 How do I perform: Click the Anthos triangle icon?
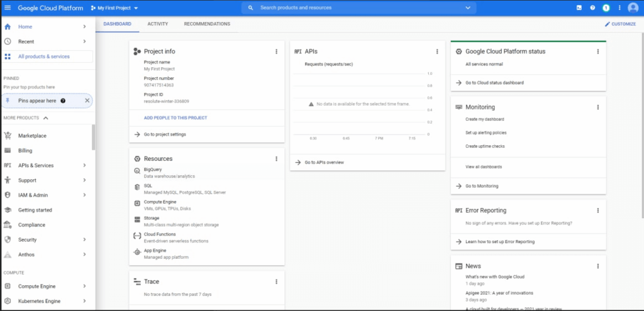[8, 255]
